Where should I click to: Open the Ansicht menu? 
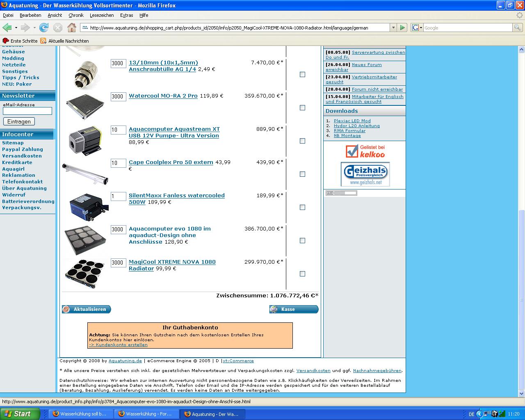coord(55,15)
